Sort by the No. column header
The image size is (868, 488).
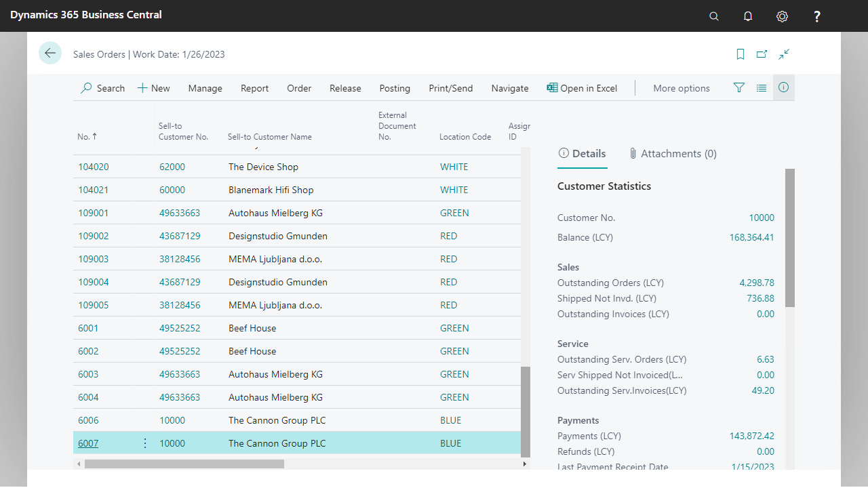[87, 137]
